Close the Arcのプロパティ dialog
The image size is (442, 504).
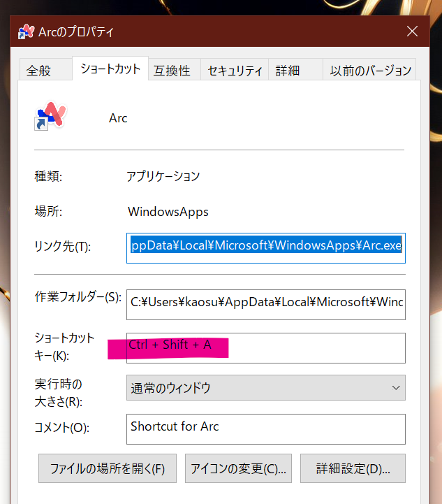412,31
